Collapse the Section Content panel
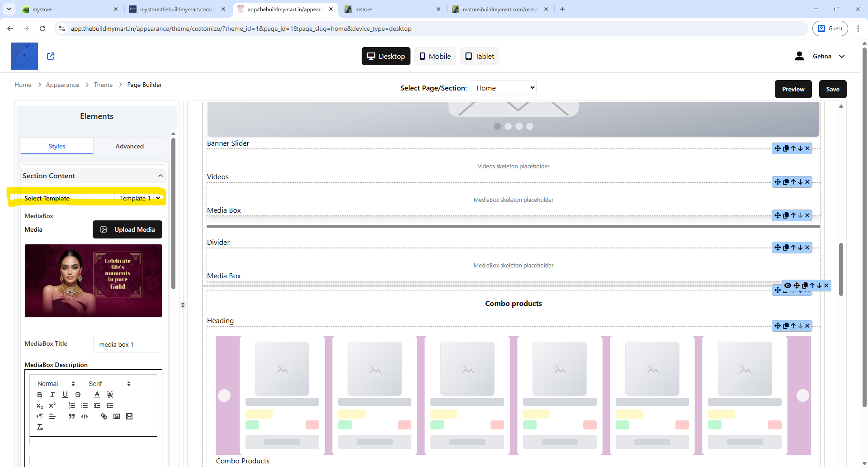Image resolution: width=868 pixels, height=467 pixels. [160, 176]
